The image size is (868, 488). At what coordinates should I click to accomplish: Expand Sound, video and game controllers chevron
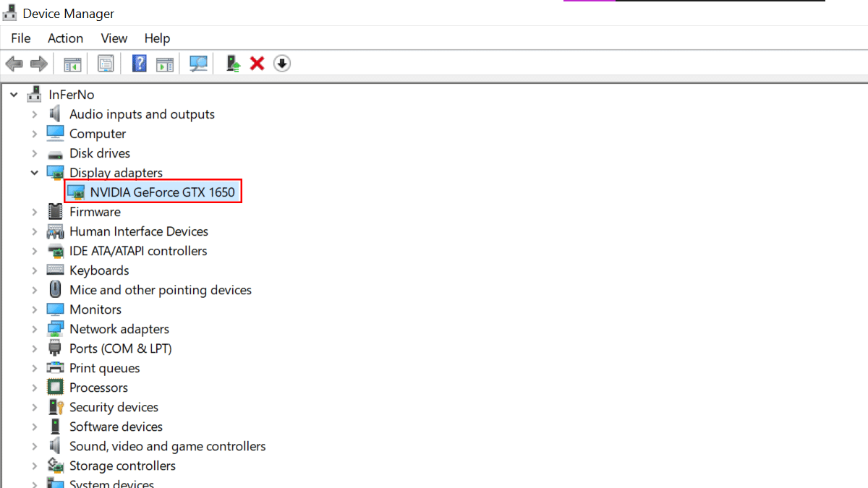coord(34,446)
